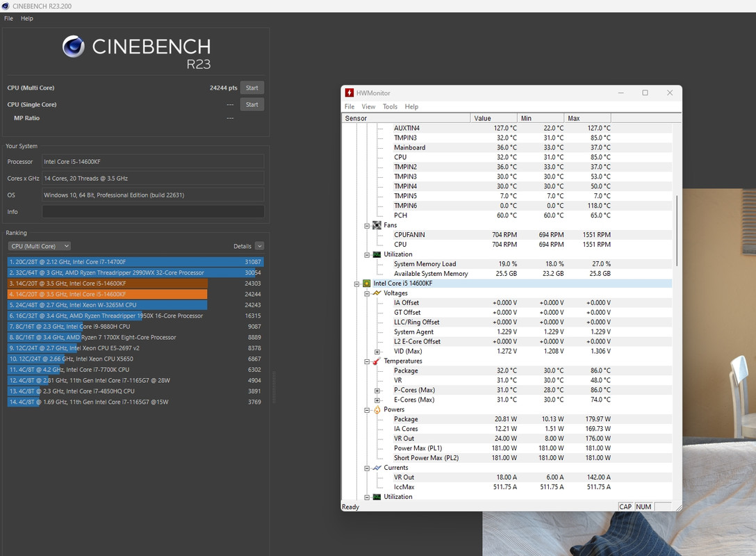Select ranking row Xeon E5-2697 v2
The height and width of the screenshot is (556, 756).
[135, 348]
